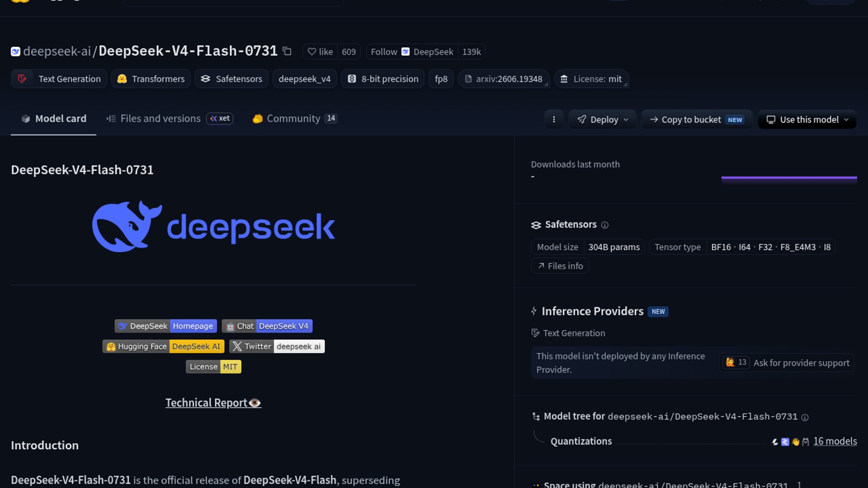
Task: Click the Model tree branch icon
Action: pyautogui.click(x=536, y=417)
